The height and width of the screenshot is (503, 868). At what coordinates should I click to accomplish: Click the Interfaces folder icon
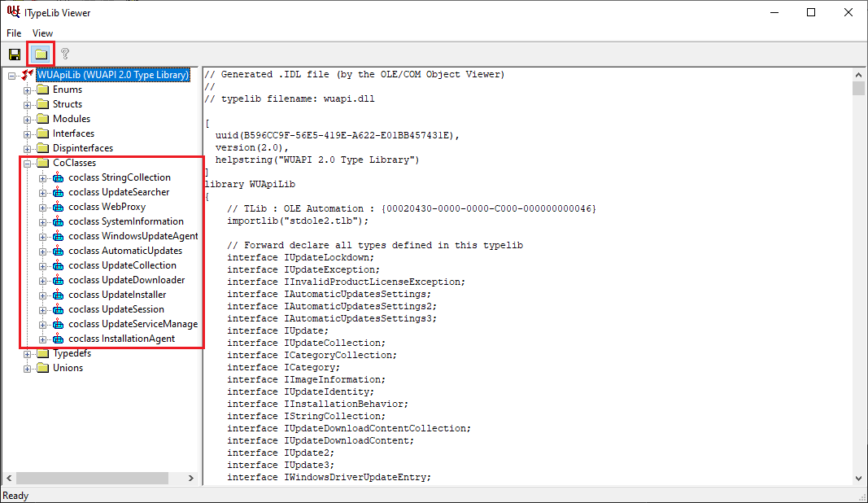click(43, 133)
